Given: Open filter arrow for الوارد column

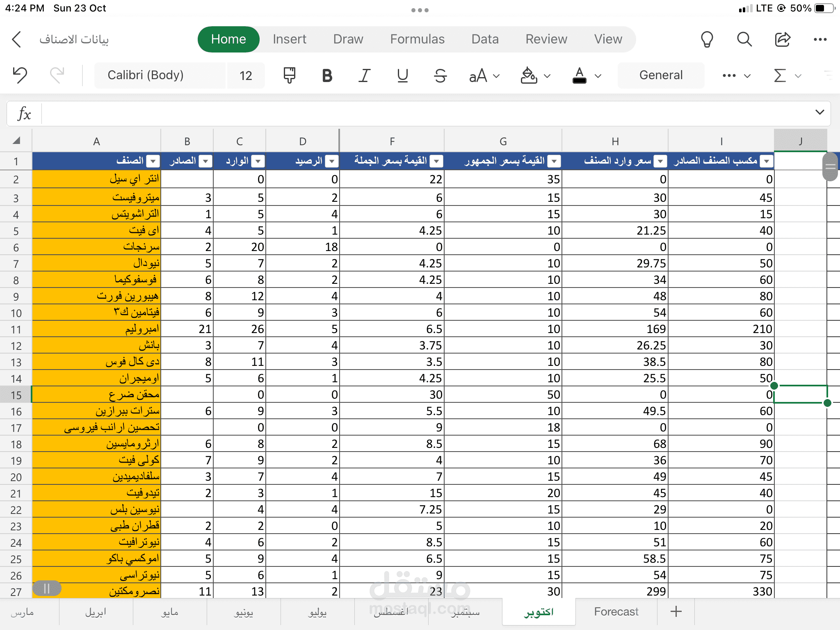Looking at the screenshot, I should 258,161.
